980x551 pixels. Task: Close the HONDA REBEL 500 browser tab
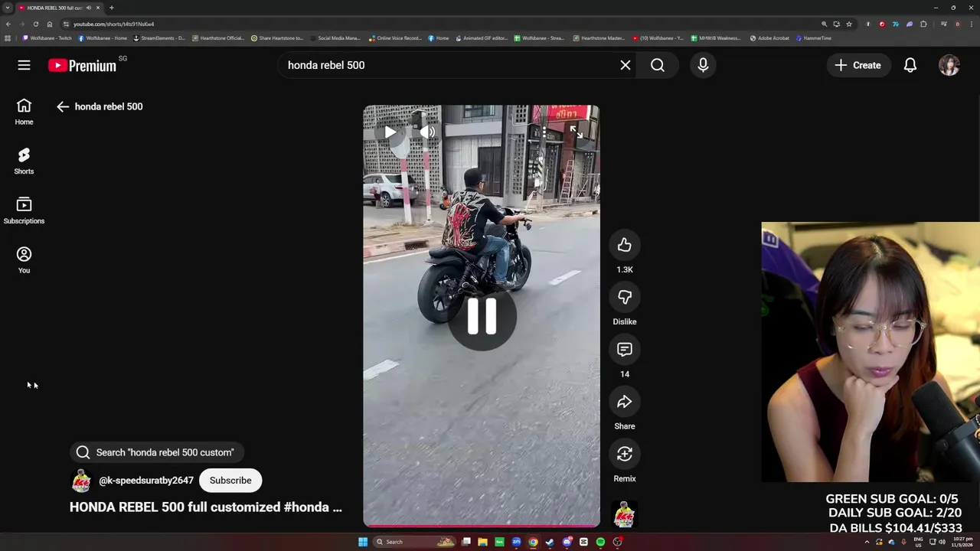(x=98, y=8)
